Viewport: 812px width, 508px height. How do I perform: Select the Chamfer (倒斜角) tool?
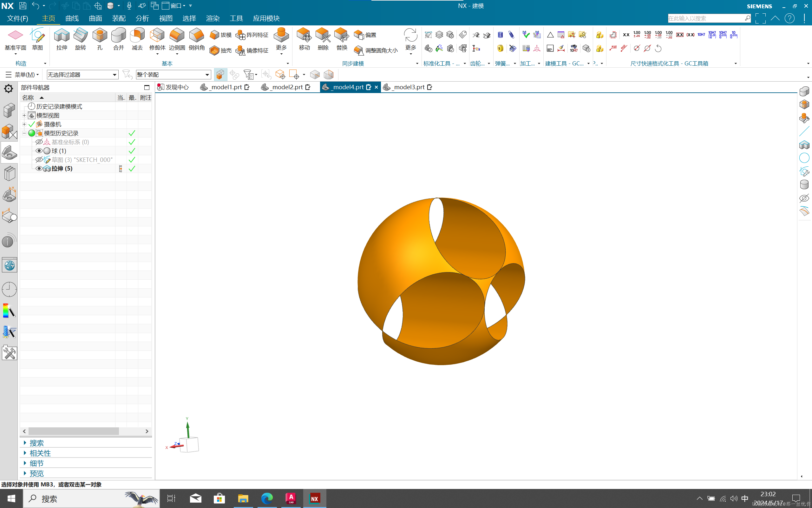click(x=197, y=39)
